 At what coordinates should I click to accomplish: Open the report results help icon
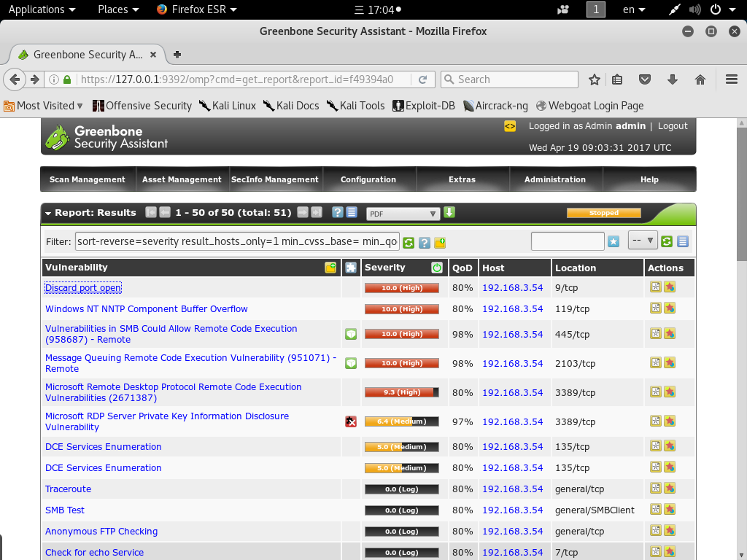click(337, 212)
